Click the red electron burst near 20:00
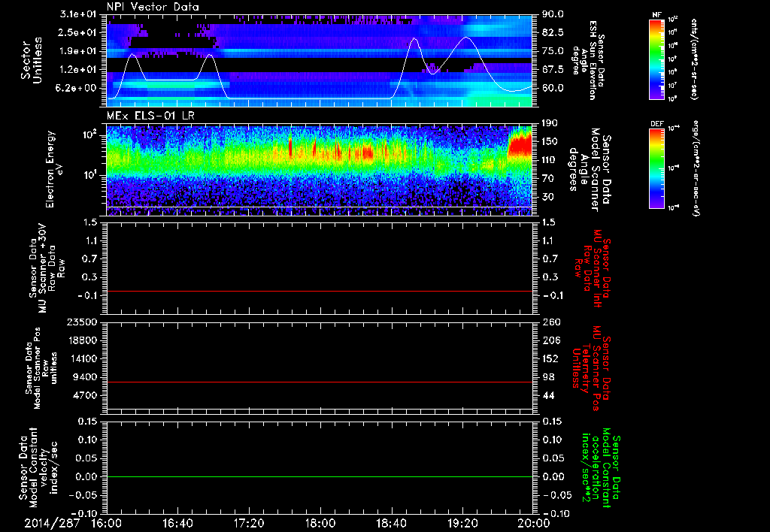 tap(520, 144)
